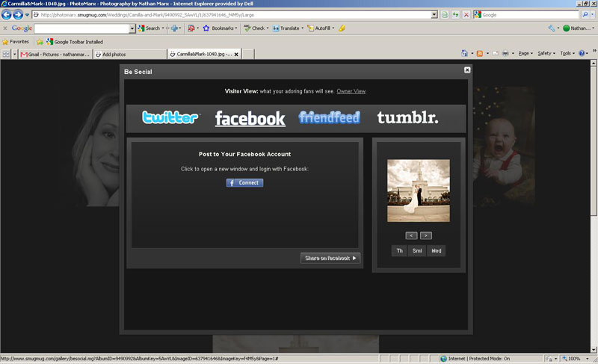Go to previous photo with the < button
The height and width of the screenshot is (364, 598).
click(411, 235)
